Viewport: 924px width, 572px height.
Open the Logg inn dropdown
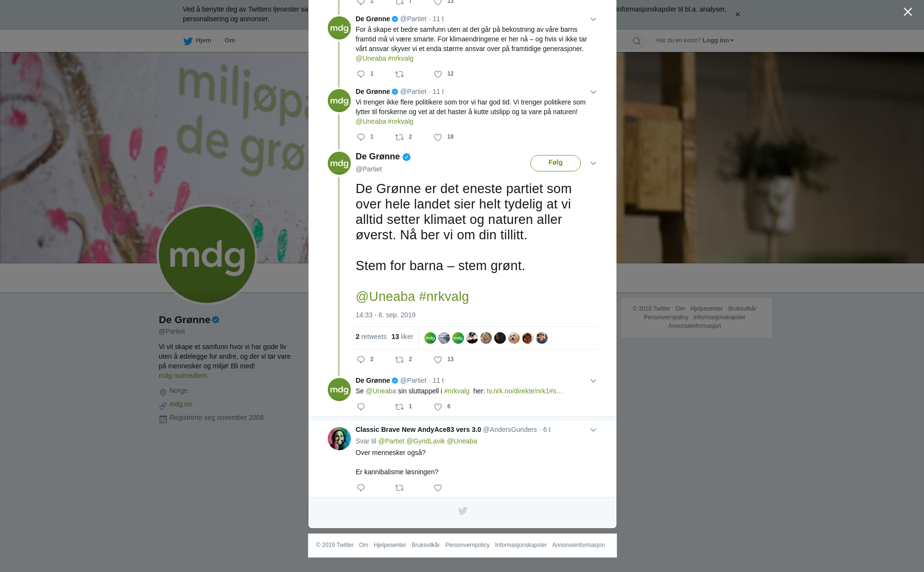(718, 40)
